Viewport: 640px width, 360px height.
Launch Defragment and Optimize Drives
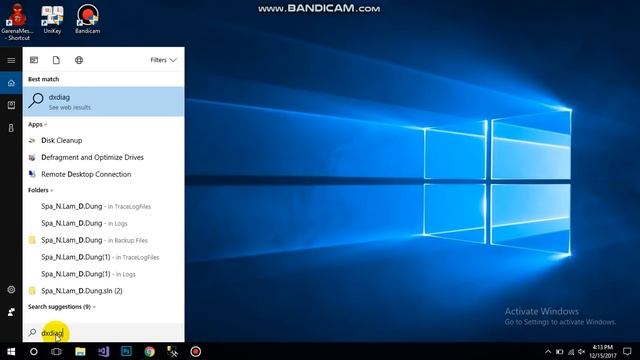click(x=104, y=157)
